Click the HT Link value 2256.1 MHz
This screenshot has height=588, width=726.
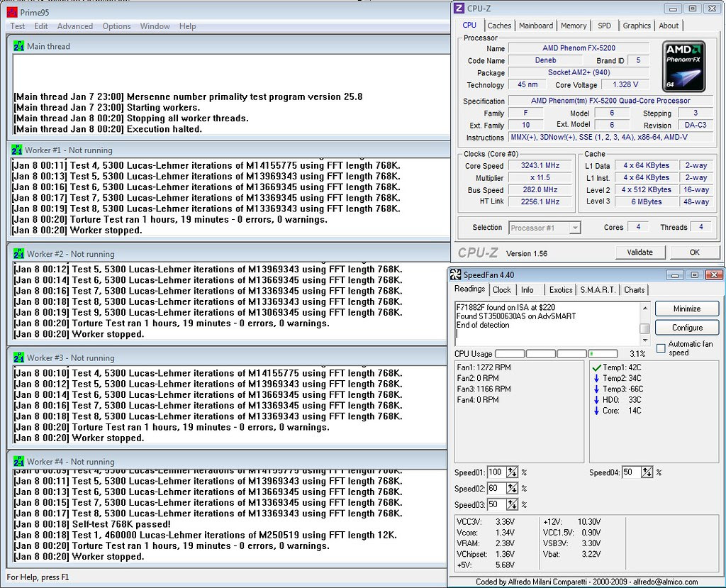click(x=540, y=201)
